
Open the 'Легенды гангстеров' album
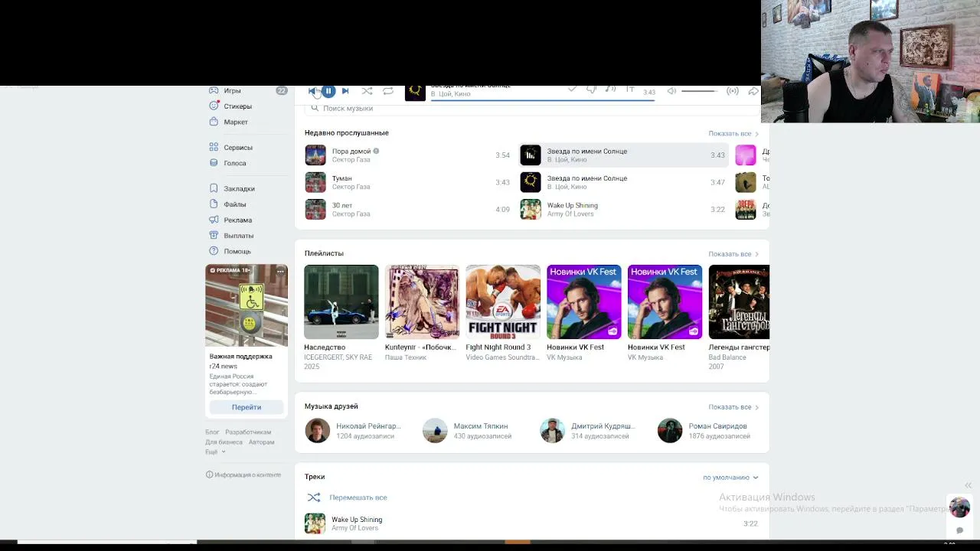click(x=739, y=302)
